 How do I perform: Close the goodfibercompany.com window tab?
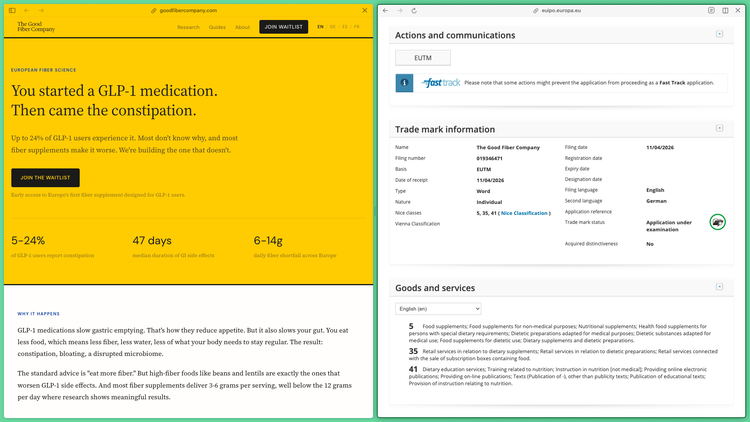[x=365, y=10]
